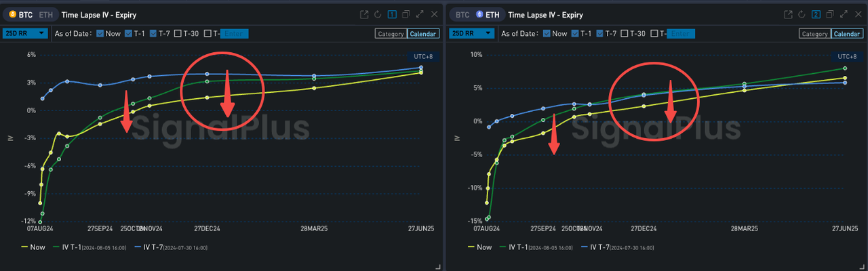Open ETH chart in external window
Screen dimensions: 868x271
click(788, 14)
